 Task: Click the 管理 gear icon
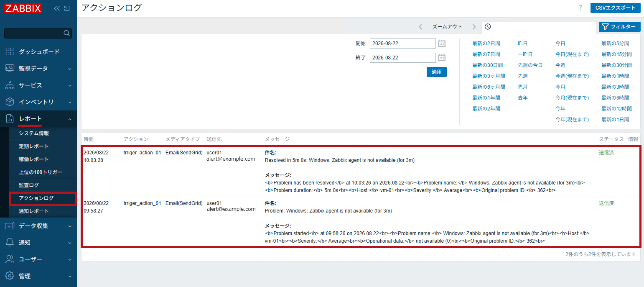pyautogui.click(x=10, y=276)
